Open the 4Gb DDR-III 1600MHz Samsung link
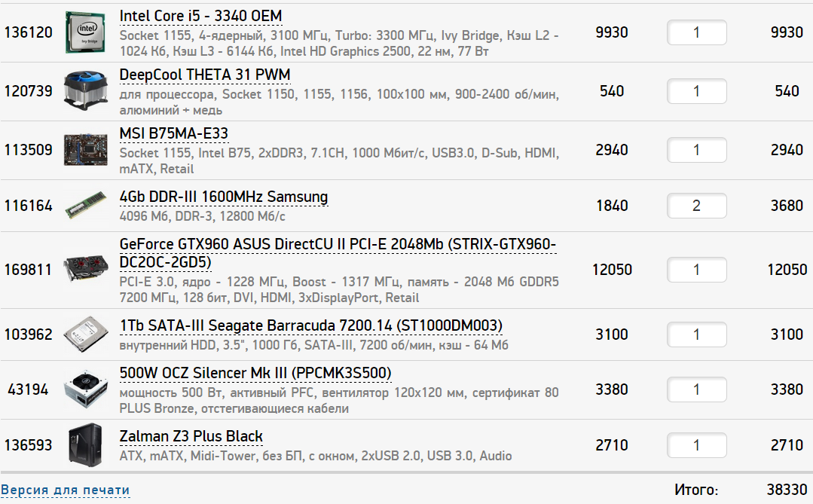Viewport: 813px width, 504px height. (x=224, y=197)
